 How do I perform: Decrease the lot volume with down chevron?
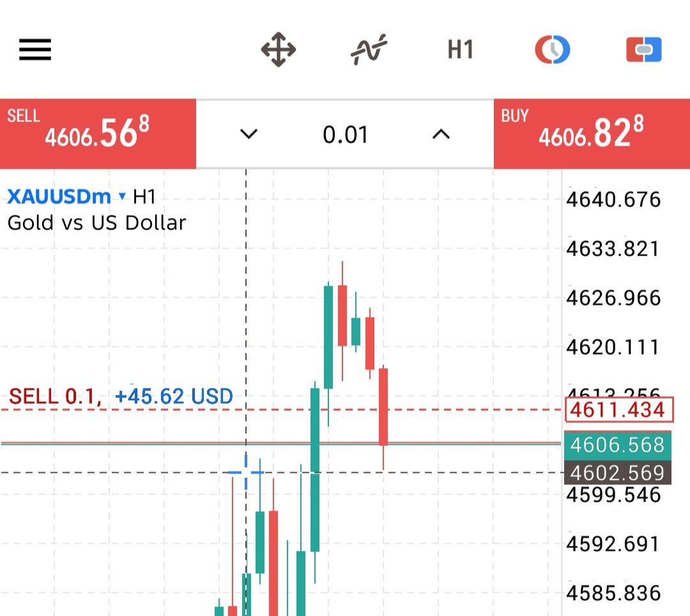coord(249,134)
